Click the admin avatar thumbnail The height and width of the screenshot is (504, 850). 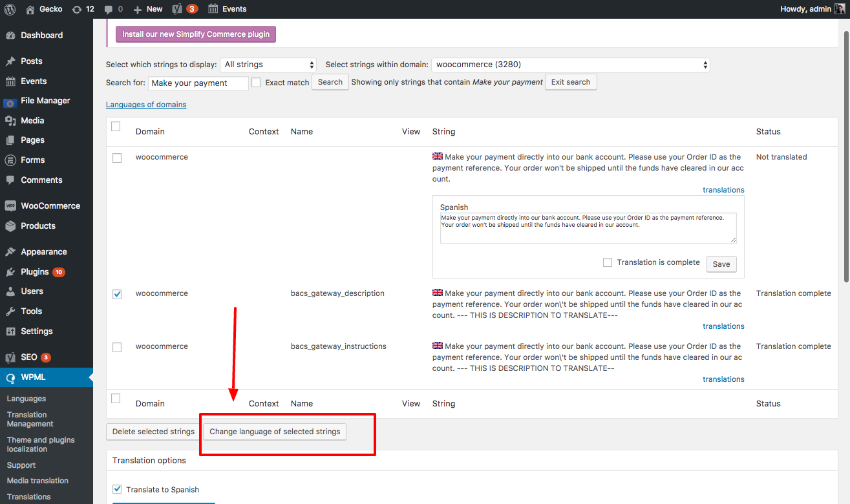point(840,9)
